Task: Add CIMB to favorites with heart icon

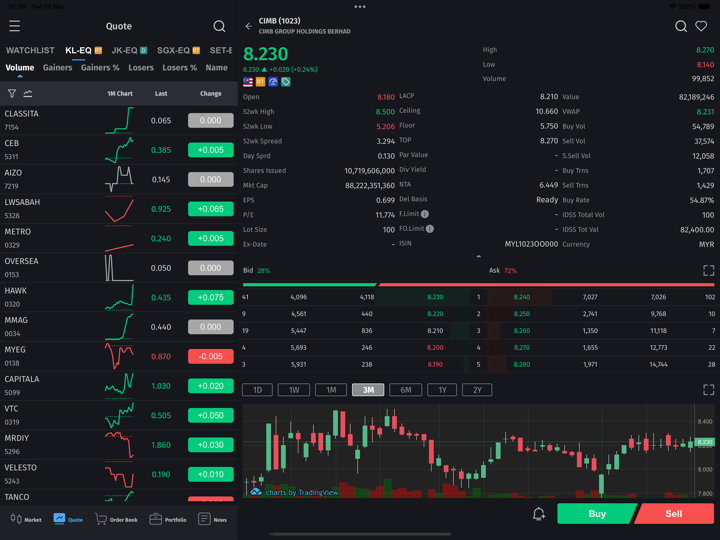Action: pos(701,26)
